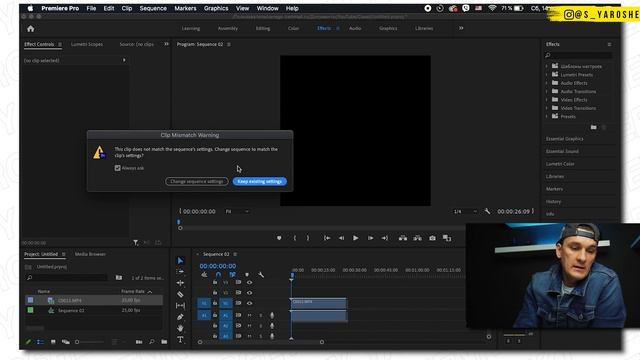Screen dimensions: 640x360
Task: Show more source panel tabs chevron
Action: pos(167,44)
